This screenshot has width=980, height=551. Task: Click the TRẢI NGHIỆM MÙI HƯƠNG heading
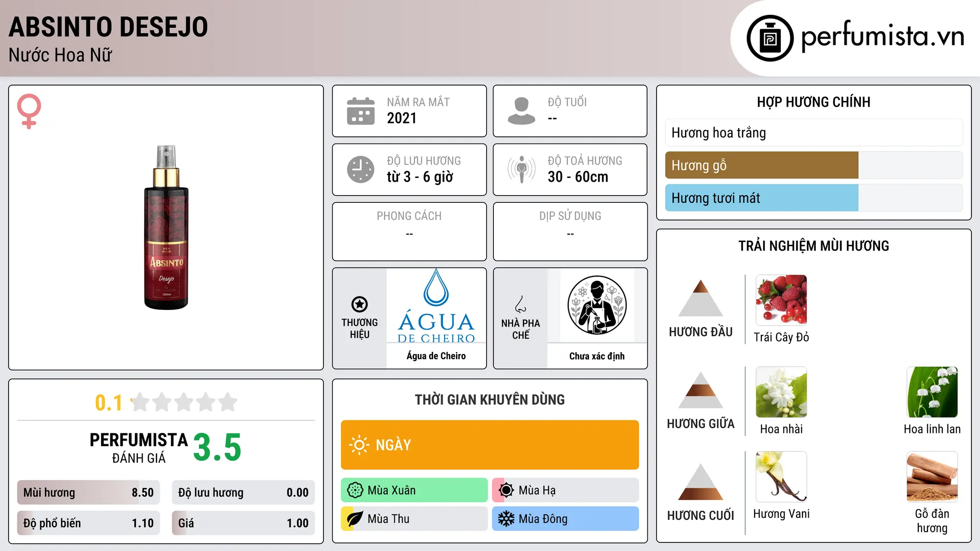(814, 246)
